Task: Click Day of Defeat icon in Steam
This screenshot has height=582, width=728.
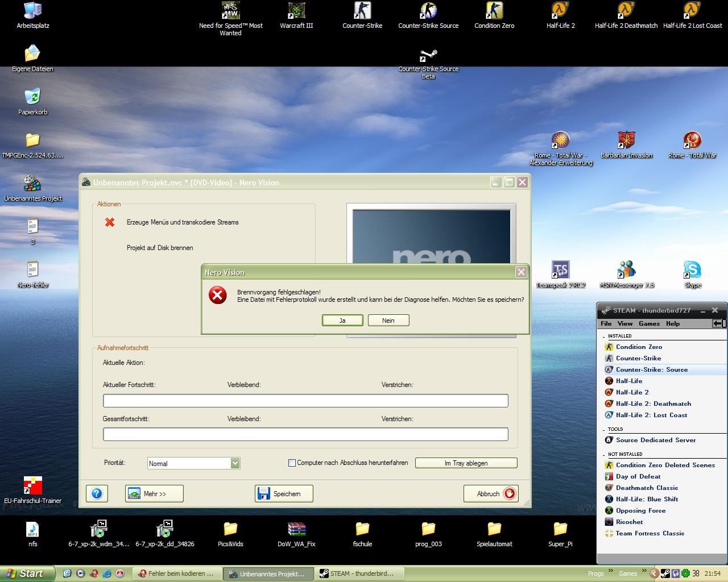Action: (x=609, y=476)
